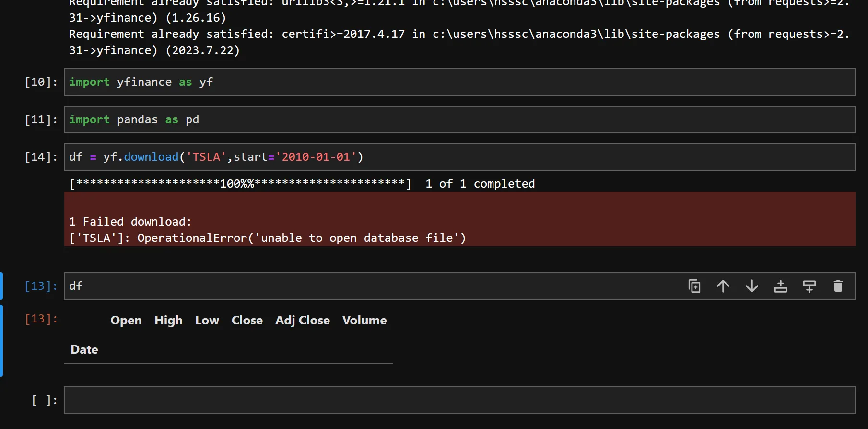Focus the yf.download TSLA code cell
The height and width of the screenshot is (429, 868).
(x=459, y=157)
